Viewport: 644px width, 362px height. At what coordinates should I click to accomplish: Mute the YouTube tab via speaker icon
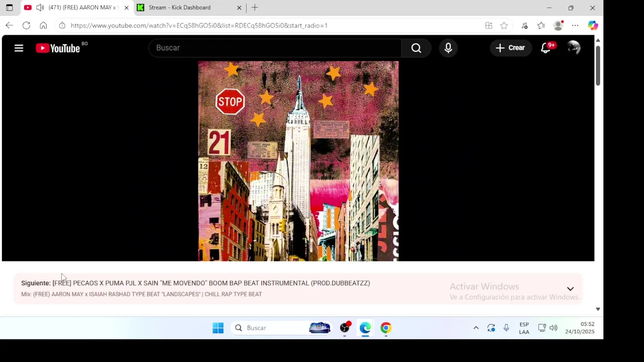pyautogui.click(x=40, y=8)
